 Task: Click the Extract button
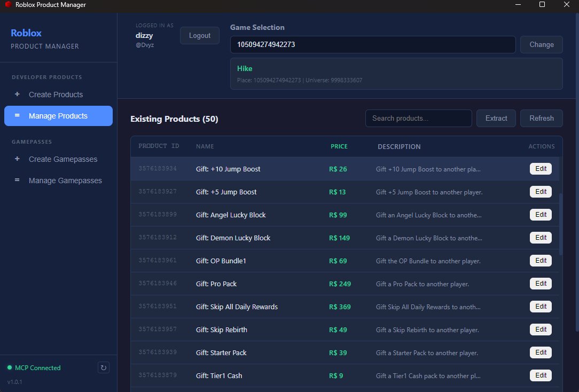point(496,118)
